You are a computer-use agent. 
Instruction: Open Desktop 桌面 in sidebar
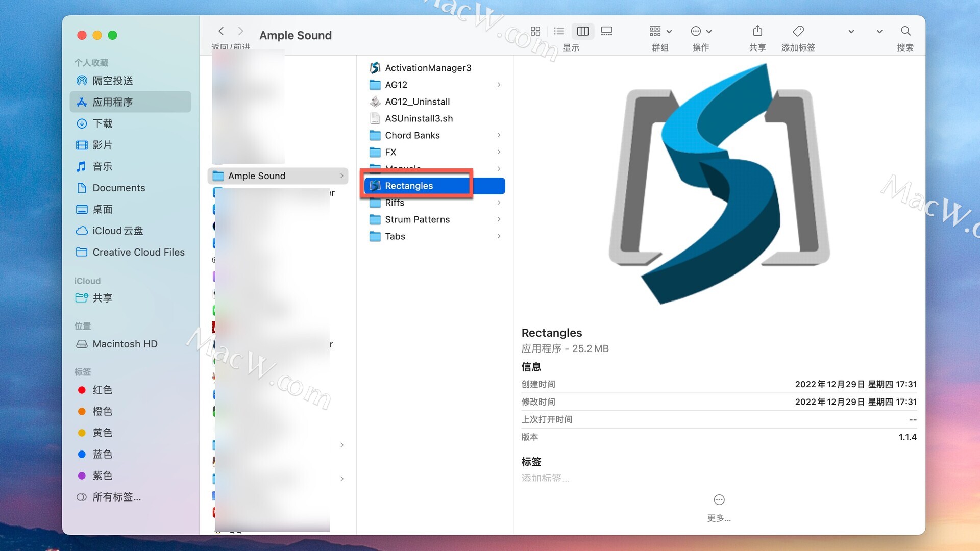point(130,209)
